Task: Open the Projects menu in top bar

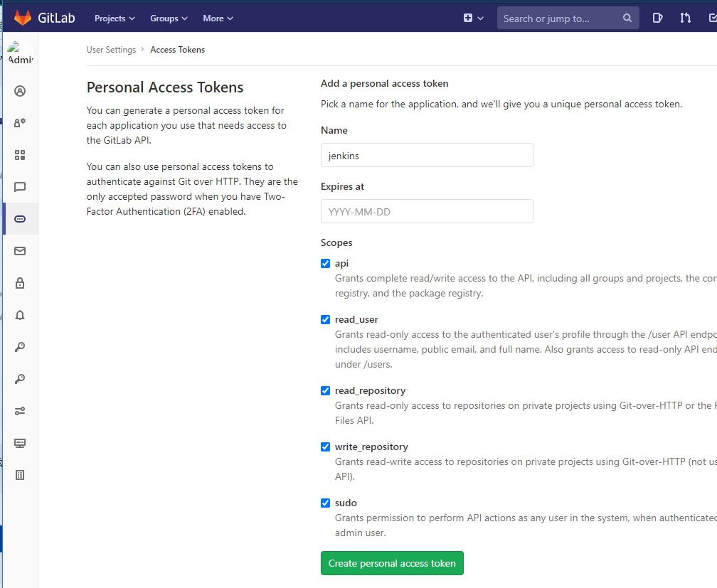Action: [x=115, y=18]
